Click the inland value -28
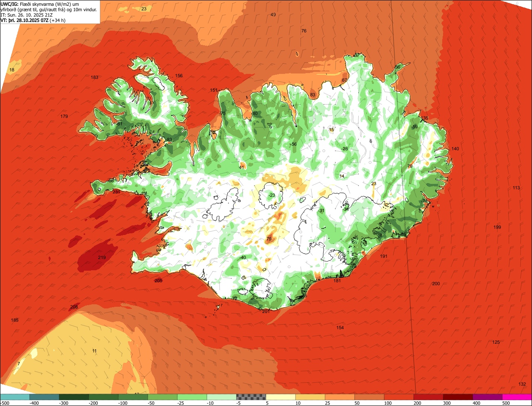 coord(344,149)
